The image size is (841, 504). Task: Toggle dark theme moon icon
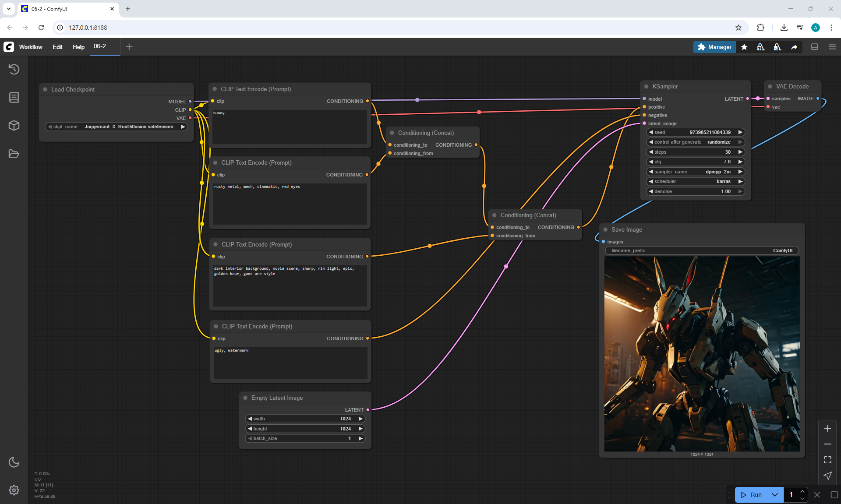tap(14, 462)
